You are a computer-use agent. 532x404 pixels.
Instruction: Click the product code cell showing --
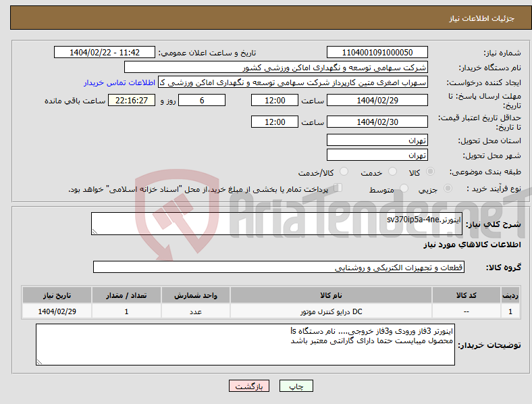(x=467, y=311)
